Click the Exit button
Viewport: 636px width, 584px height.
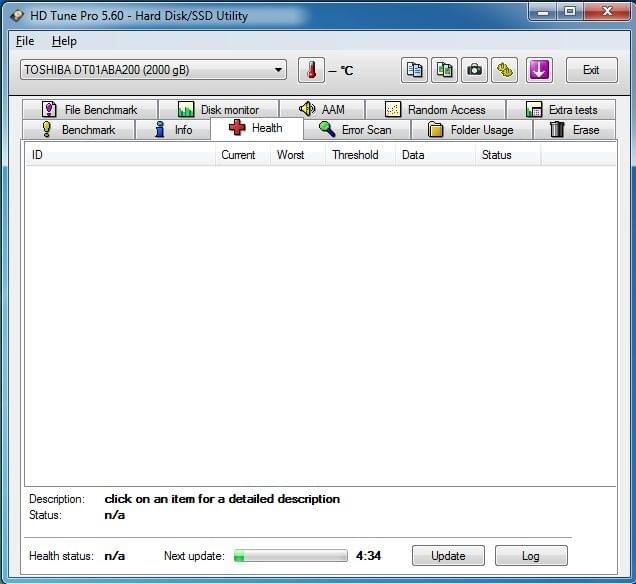click(591, 70)
